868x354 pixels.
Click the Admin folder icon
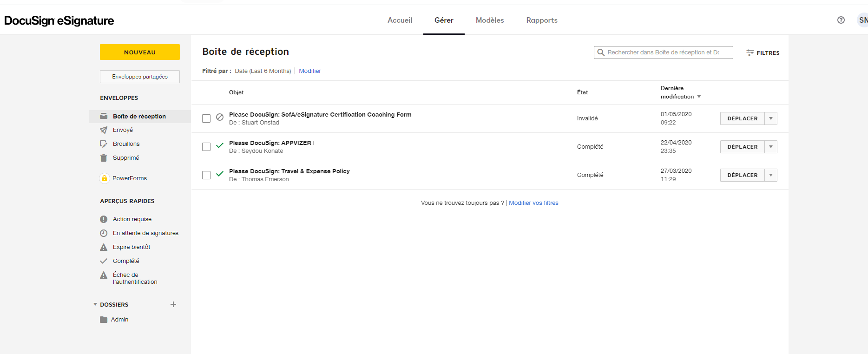pyautogui.click(x=104, y=320)
